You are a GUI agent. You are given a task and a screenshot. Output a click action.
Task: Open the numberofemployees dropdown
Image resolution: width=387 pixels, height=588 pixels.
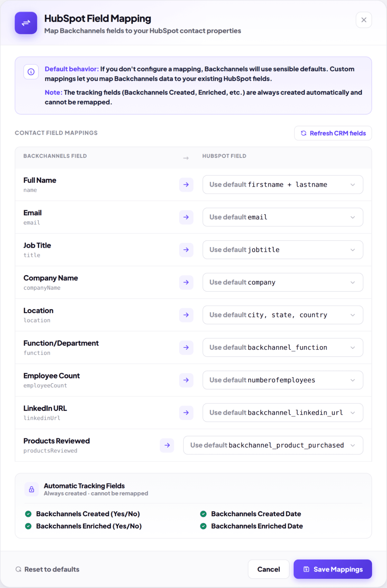[283, 380]
